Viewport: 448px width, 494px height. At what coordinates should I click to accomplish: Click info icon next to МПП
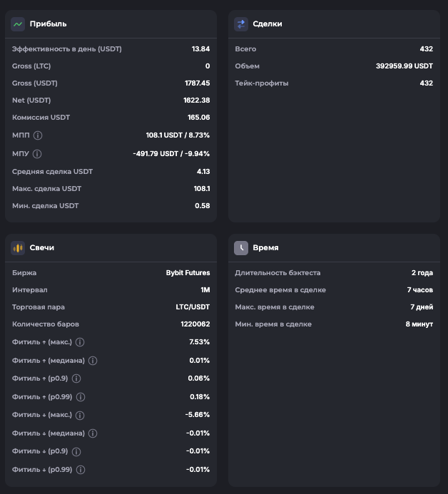38,135
